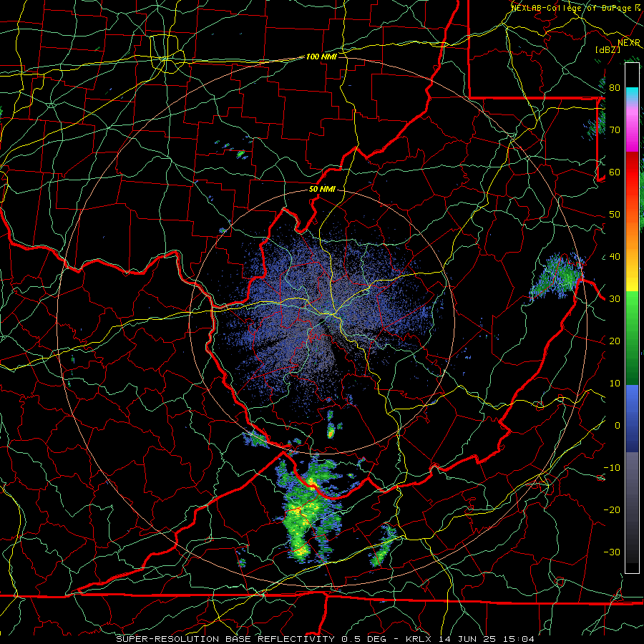The image size is (644, 644).
Task: Select the -10 dBZ scale value
Action: pyautogui.click(x=612, y=468)
